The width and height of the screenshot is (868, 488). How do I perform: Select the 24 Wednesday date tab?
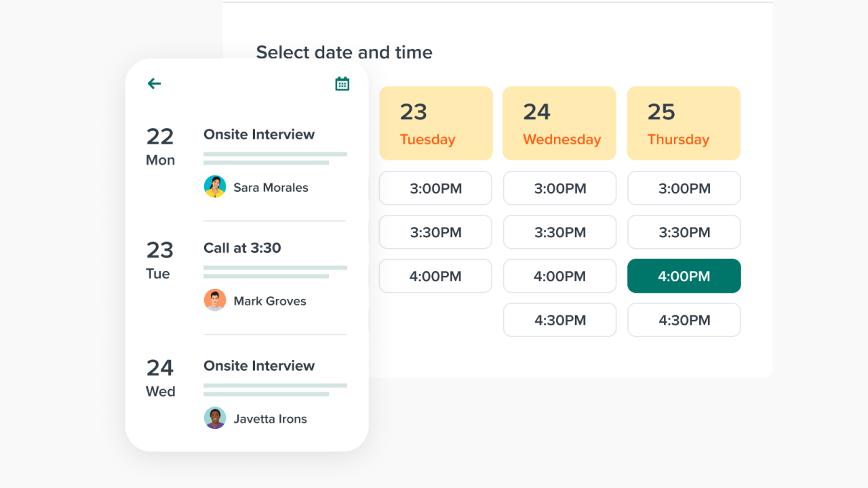pos(559,123)
